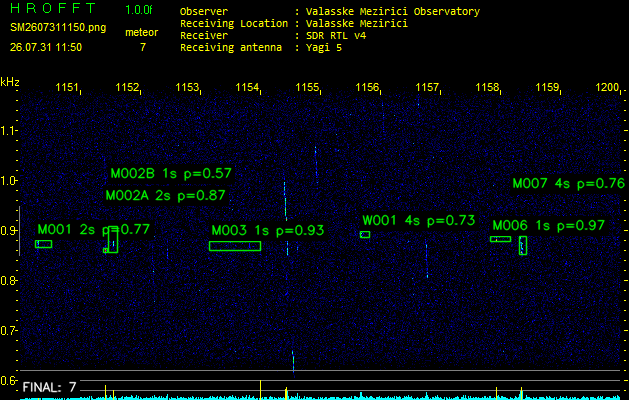
Task: Click the 'meteor' count label
Action: click(x=142, y=32)
